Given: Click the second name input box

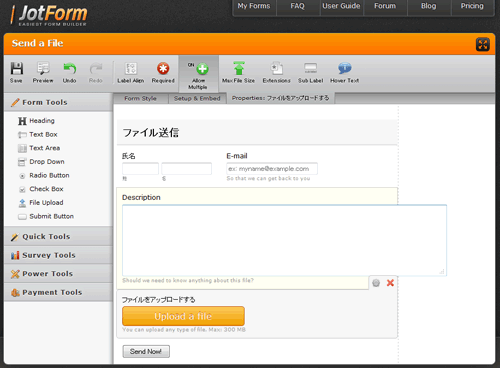Looking at the screenshot, I should [x=187, y=169].
